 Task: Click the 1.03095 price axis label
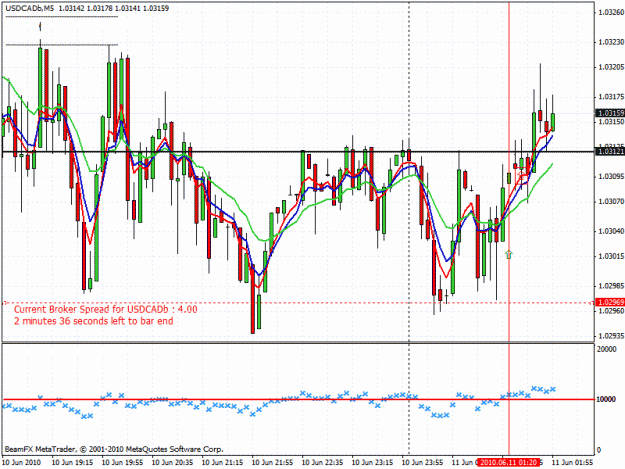click(x=611, y=176)
